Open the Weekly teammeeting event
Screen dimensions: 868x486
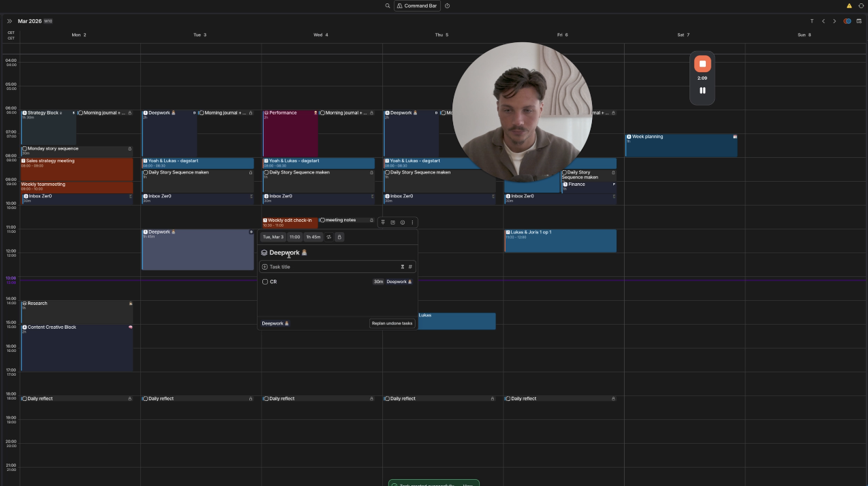tap(77, 187)
